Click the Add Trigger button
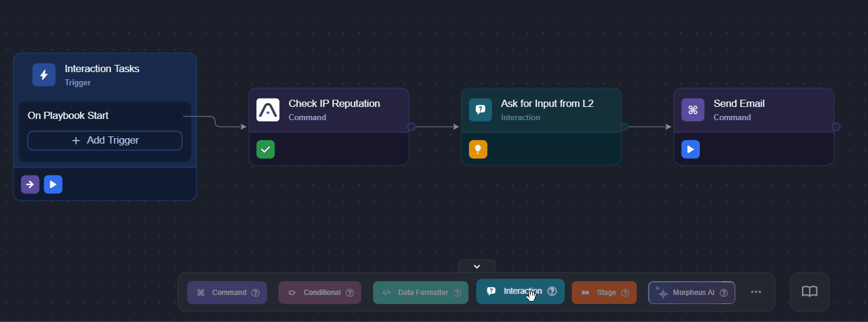The height and width of the screenshot is (322, 868). click(105, 141)
